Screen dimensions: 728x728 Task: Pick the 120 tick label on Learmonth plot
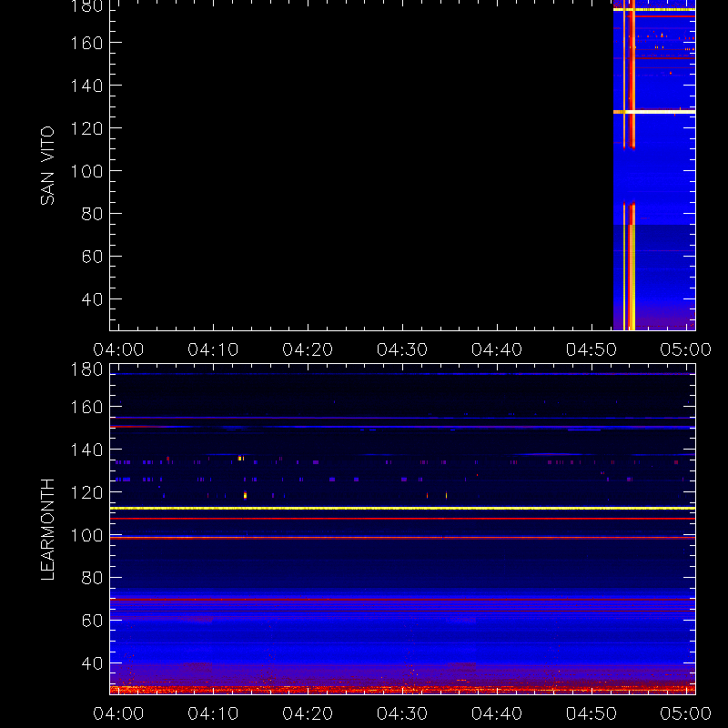(86, 492)
